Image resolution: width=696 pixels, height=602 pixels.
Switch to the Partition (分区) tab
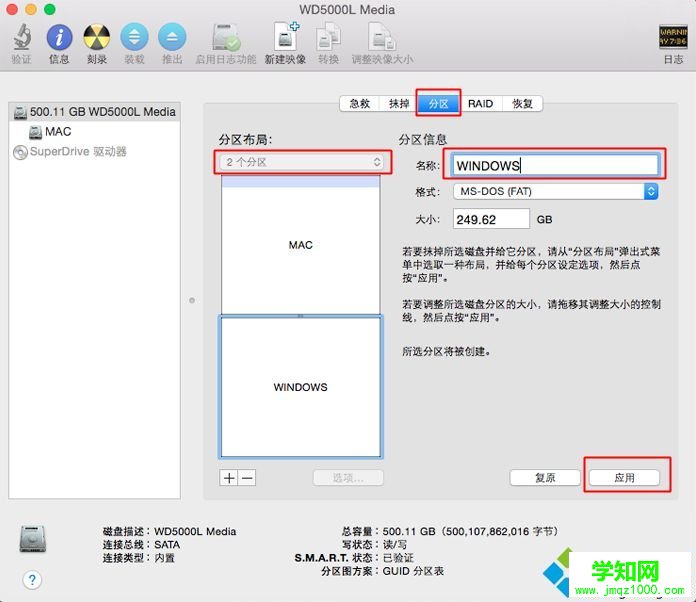pyautogui.click(x=438, y=104)
